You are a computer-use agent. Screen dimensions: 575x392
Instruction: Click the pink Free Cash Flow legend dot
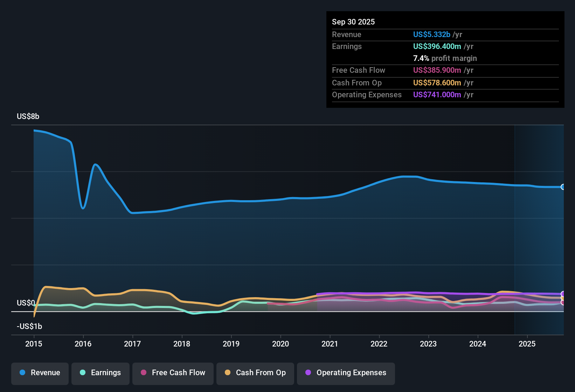[x=143, y=373]
